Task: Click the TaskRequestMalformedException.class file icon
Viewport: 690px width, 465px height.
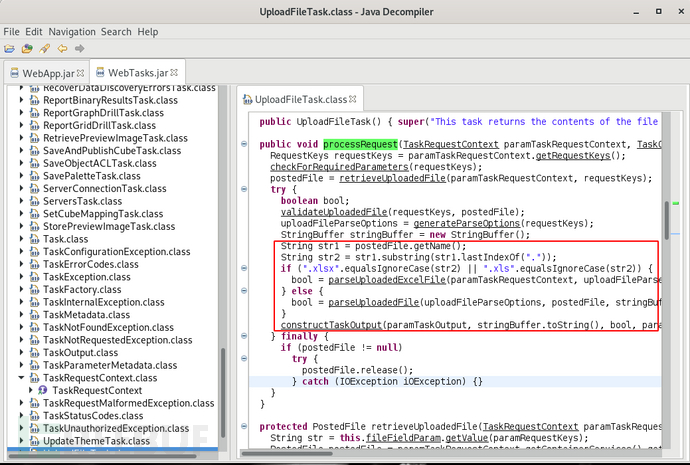Action: point(34,403)
